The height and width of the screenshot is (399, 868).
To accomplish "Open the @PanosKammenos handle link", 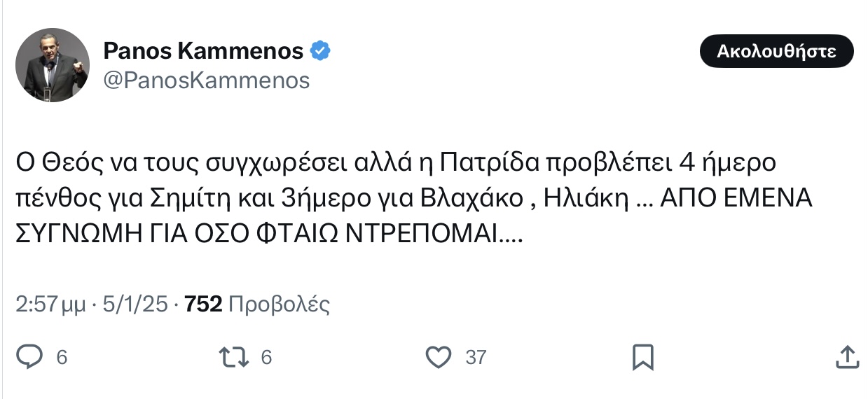I will (x=206, y=80).
